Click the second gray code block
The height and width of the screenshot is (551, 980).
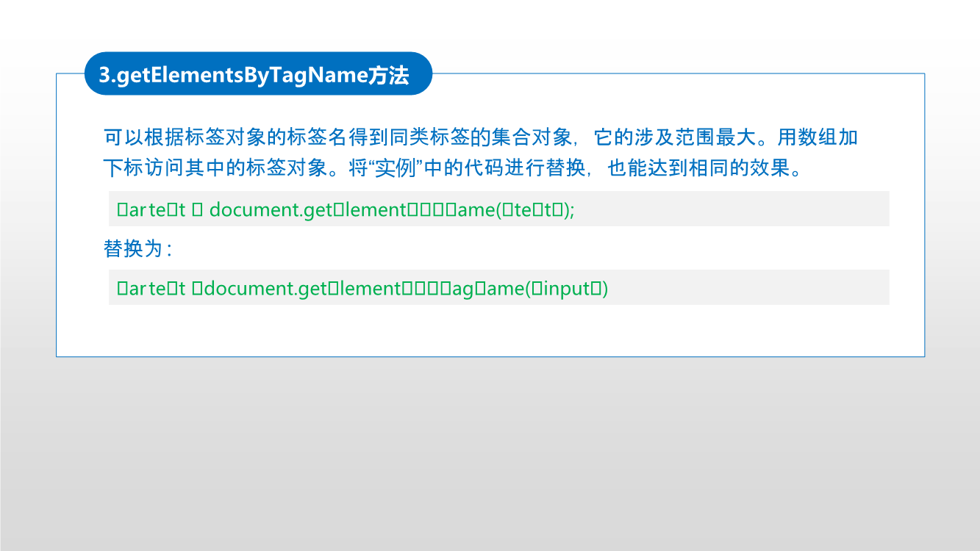(x=499, y=287)
